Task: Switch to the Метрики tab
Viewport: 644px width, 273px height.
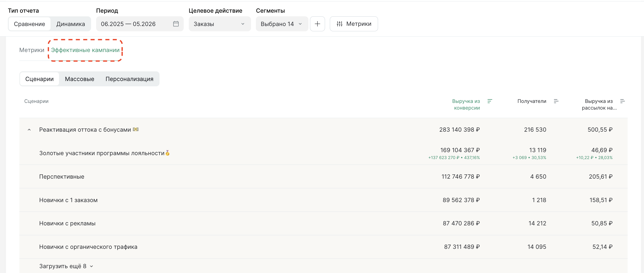Action: pos(32,50)
